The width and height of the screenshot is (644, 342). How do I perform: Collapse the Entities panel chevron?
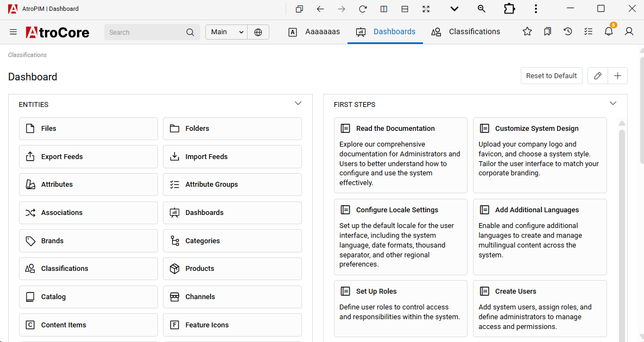coord(298,103)
